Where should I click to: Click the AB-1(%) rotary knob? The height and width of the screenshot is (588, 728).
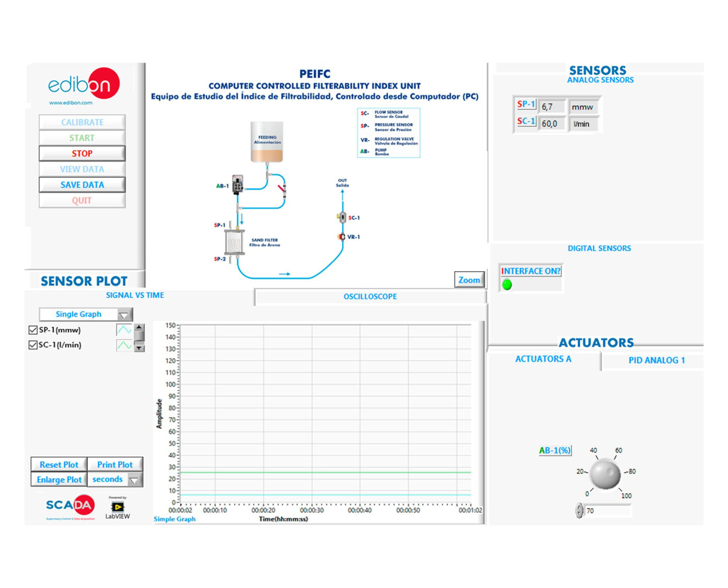coord(605,474)
